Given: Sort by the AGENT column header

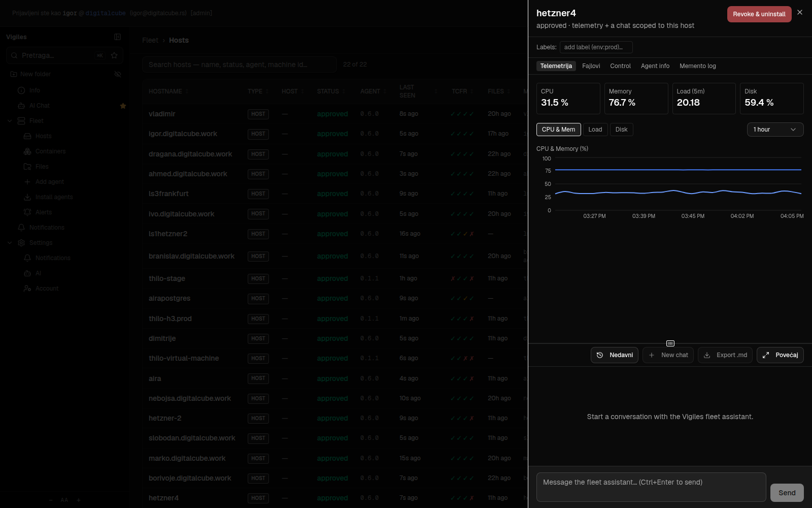Looking at the screenshot, I should point(373,91).
